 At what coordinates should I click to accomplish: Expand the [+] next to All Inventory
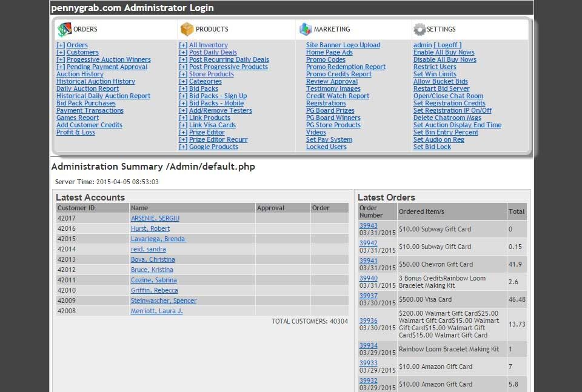pos(183,45)
